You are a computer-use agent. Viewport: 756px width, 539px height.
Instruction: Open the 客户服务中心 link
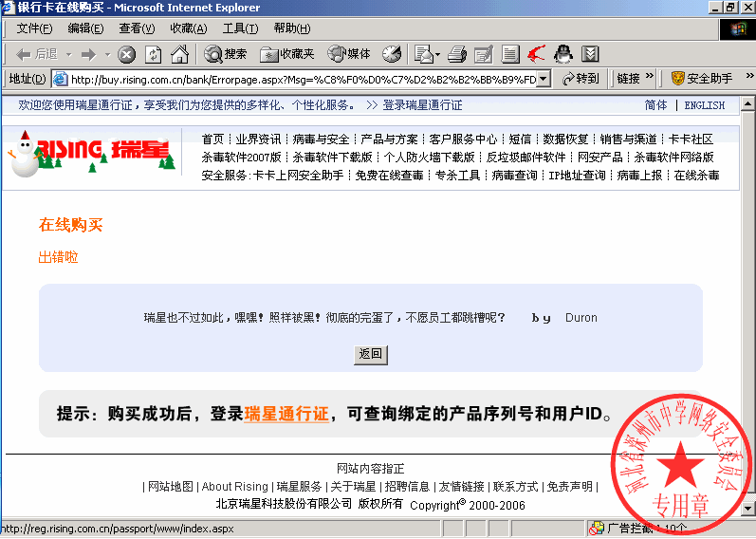coord(463,139)
